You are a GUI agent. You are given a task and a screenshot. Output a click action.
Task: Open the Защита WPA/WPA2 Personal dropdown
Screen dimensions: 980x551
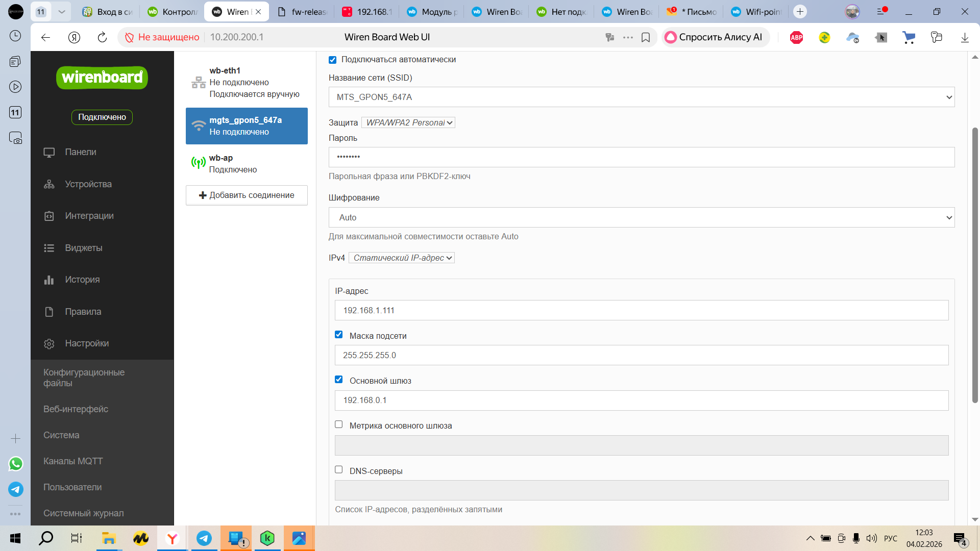pos(408,123)
